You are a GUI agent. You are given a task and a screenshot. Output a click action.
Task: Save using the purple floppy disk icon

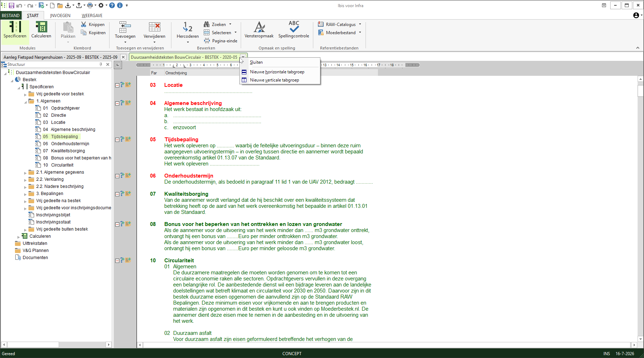(x=11, y=5)
